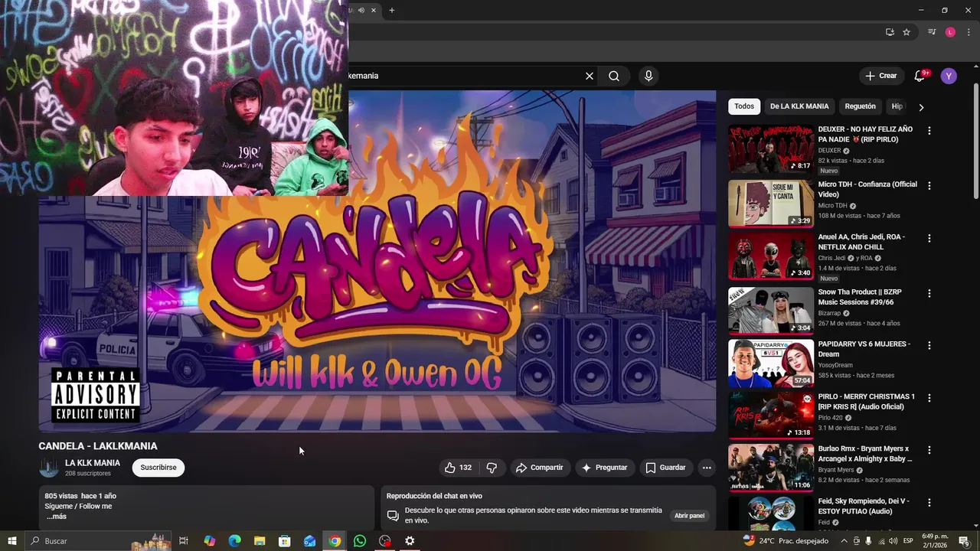Open options for Burlao Rmx video
980x551 pixels.
929,451
